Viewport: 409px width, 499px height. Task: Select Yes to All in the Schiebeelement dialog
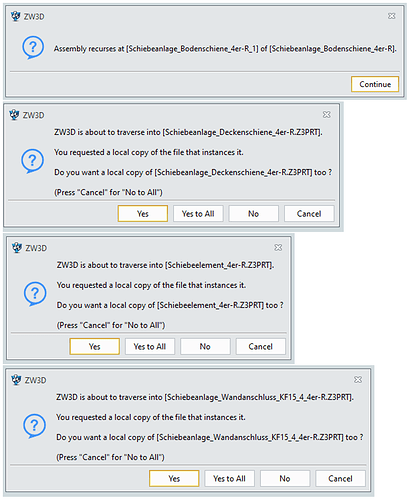coord(150,346)
